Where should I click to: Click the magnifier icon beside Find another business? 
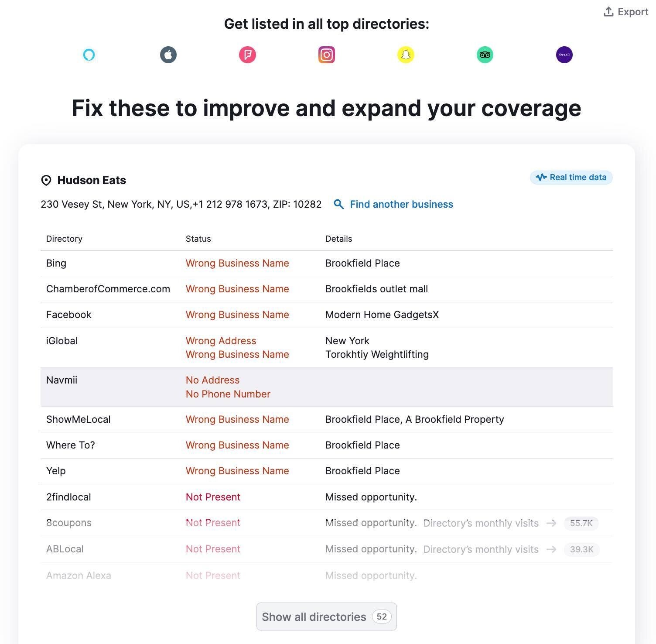tap(338, 204)
